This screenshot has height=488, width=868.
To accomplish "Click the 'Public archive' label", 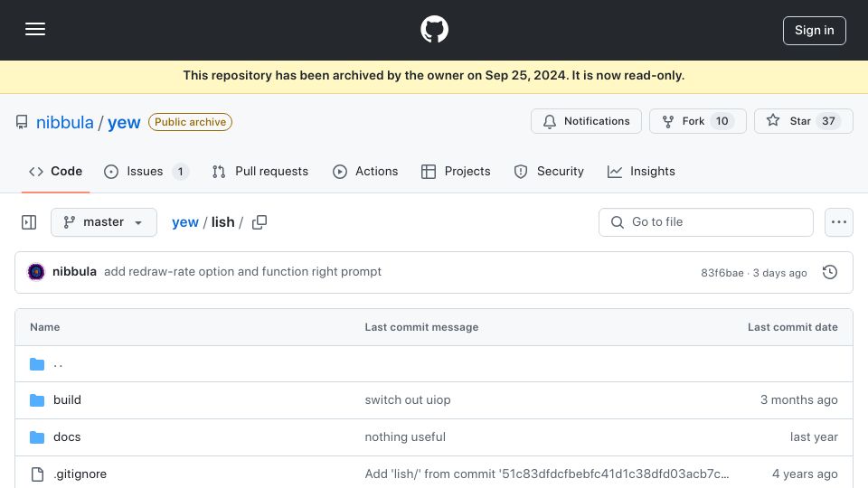I will pos(190,122).
